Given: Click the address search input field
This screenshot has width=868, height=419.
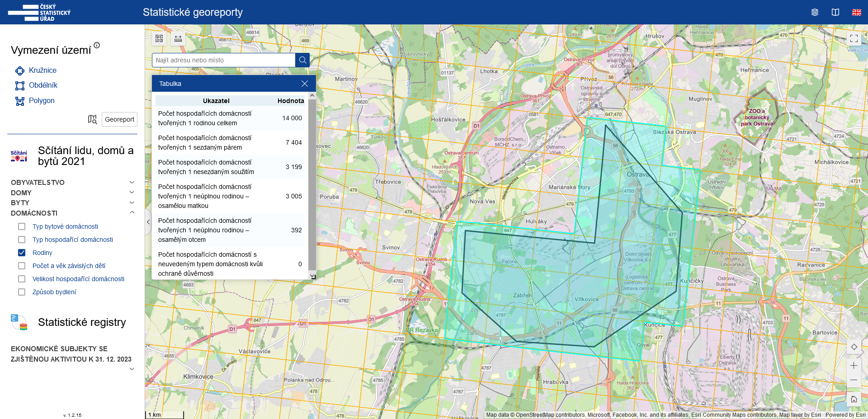Looking at the screenshot, I should point(224,60).
